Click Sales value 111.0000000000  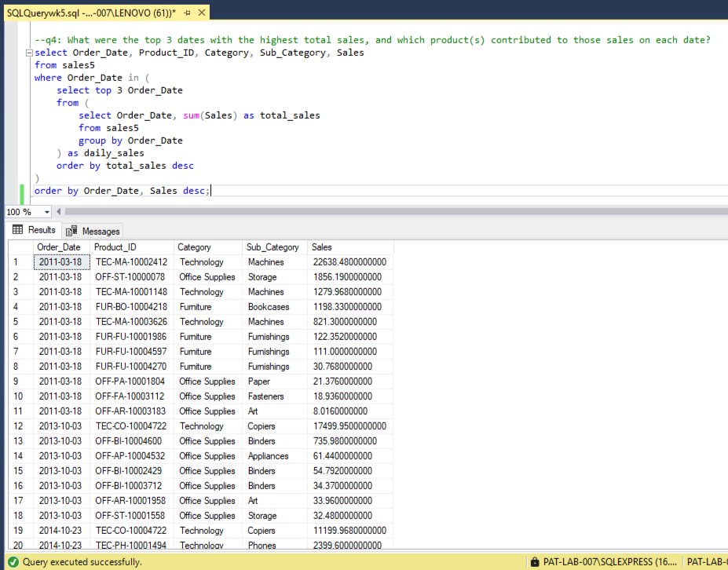pos(350,352)
